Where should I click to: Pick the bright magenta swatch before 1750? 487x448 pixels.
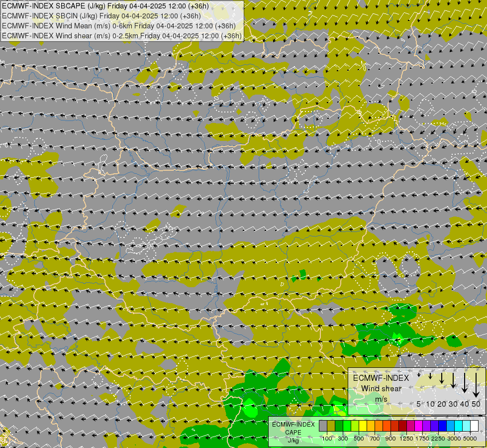click(419, 426)
